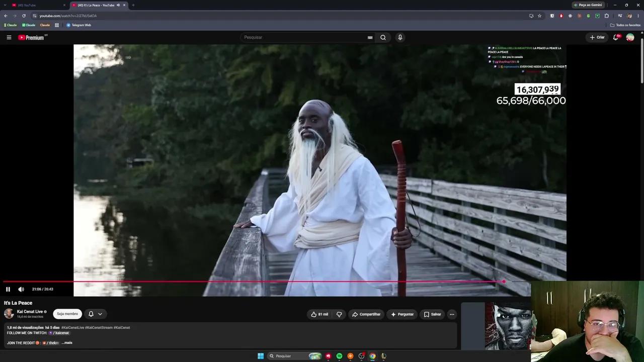Open a new browser tab
The image size is (644, 362).
tap(133, 5)
